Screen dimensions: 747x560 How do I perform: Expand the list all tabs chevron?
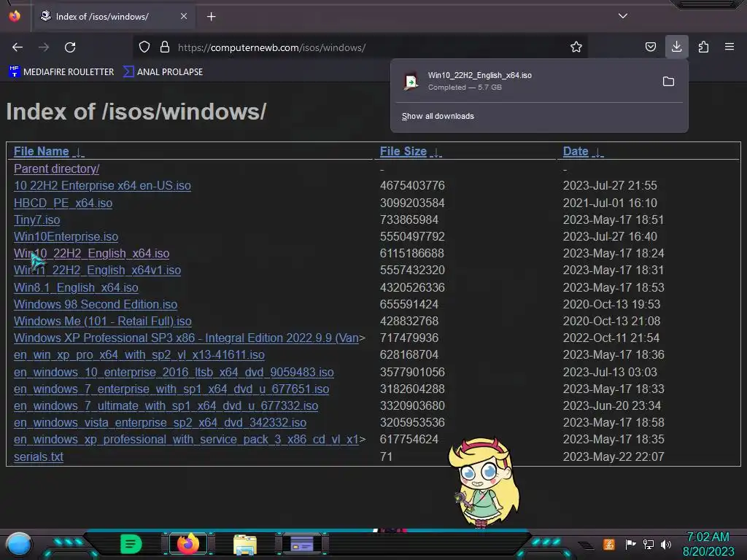click(623, 16)
